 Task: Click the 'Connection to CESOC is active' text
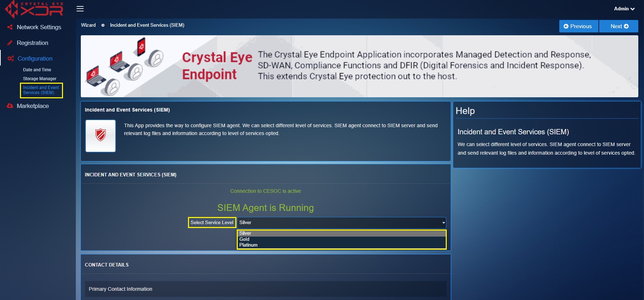click(x=266, y=191)
